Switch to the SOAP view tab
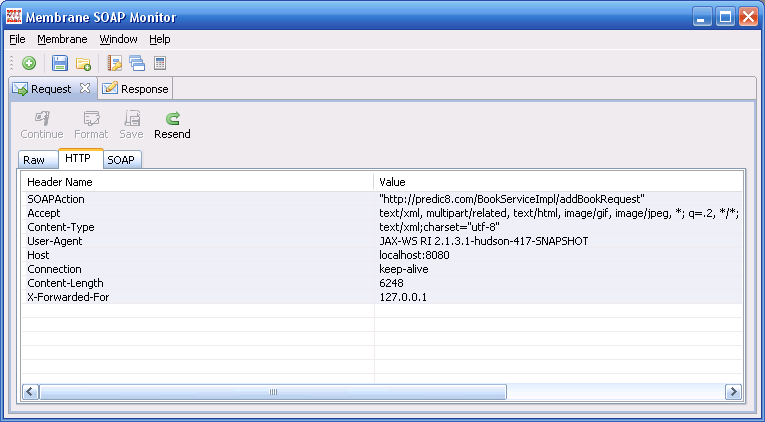The width and height of the screenshot is (765, 422). pyautogui.click(x=121, y=160)
